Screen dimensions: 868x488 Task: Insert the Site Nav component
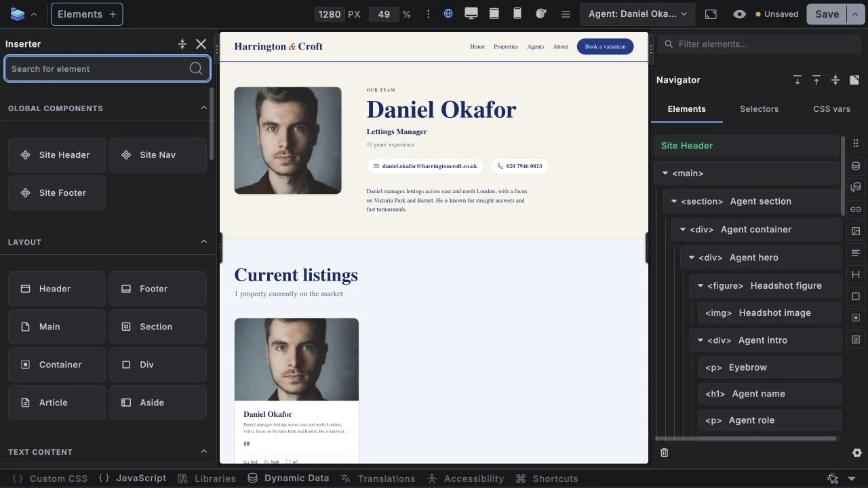[158, 155]
